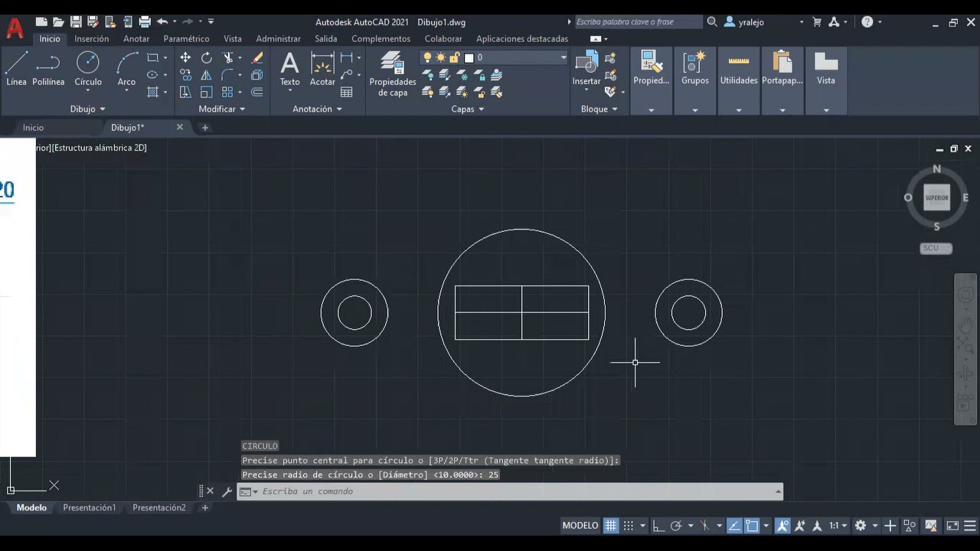Screen dimensions: 980x551
Task: Click the Table tool icon in Anotación
Action: click(x=347, y=92)
